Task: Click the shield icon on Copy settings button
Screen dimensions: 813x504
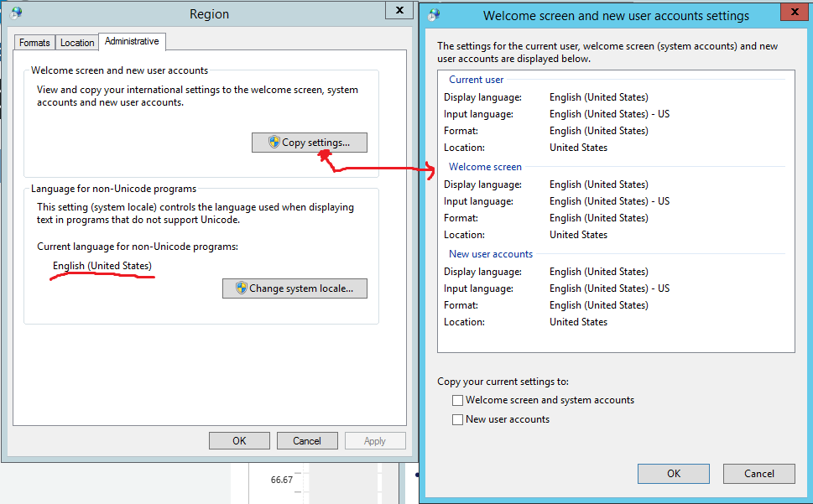Action: [274, 142]
